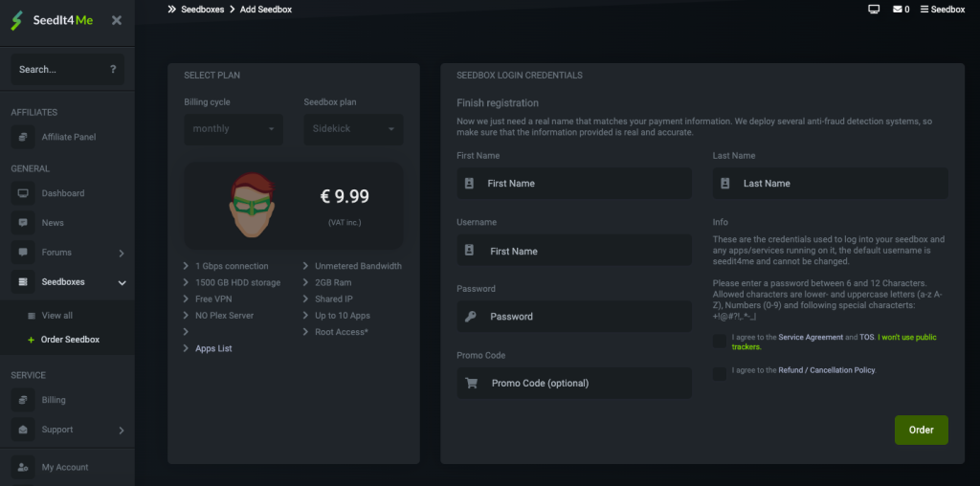Expand the 1500 GB HDD storage item
The height and width of the screenshot is (486, 980).
(x=232, y=282)
